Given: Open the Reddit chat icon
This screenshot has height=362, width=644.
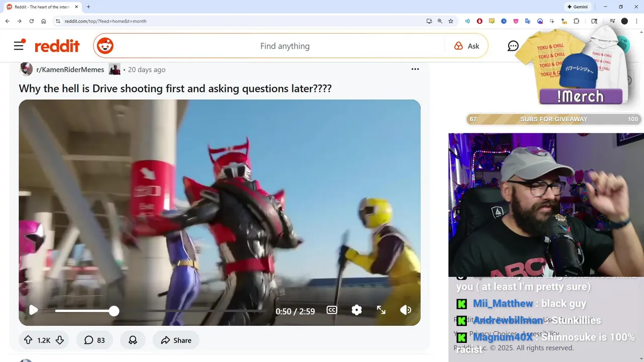Looking at the screenshot, I should pos(513,46).
